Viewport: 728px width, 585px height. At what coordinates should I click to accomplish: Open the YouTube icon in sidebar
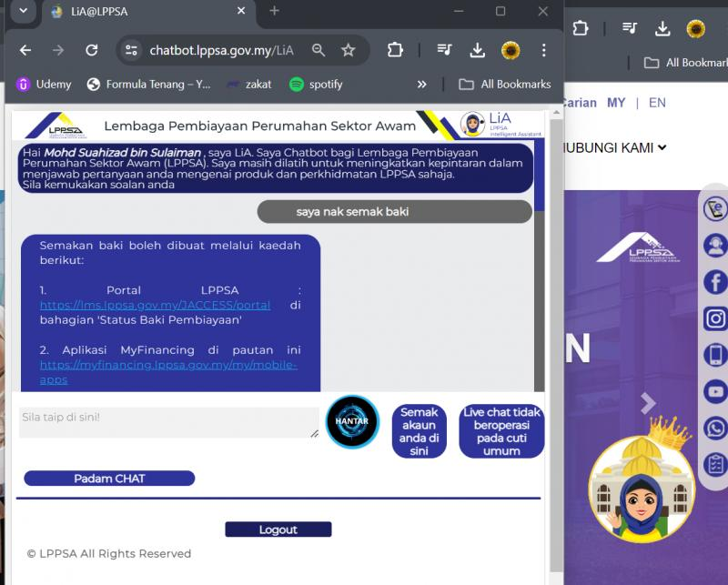tap(715, 392)
